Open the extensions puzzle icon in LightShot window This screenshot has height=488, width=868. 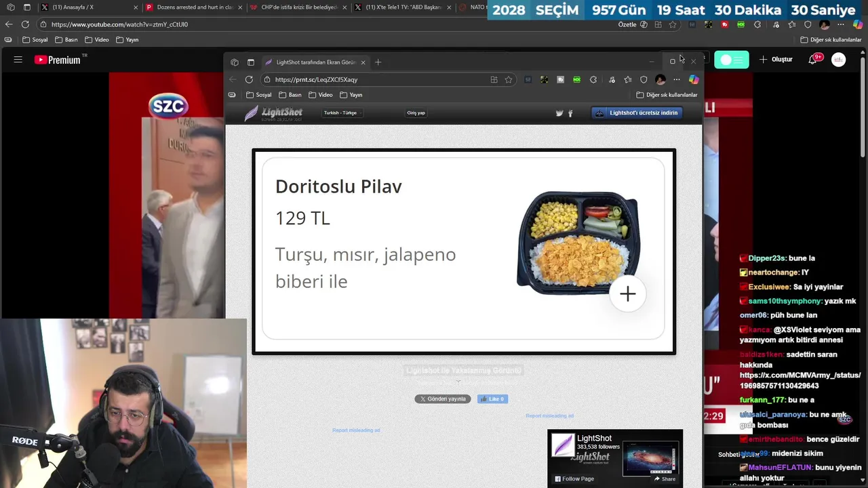(x=593, y=79)
